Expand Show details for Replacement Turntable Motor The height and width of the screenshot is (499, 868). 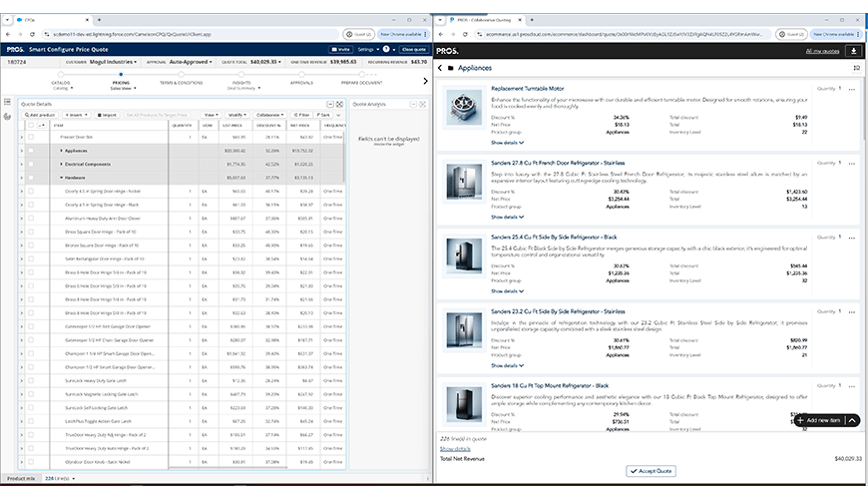pyautogui.click(x=507, y=143)
